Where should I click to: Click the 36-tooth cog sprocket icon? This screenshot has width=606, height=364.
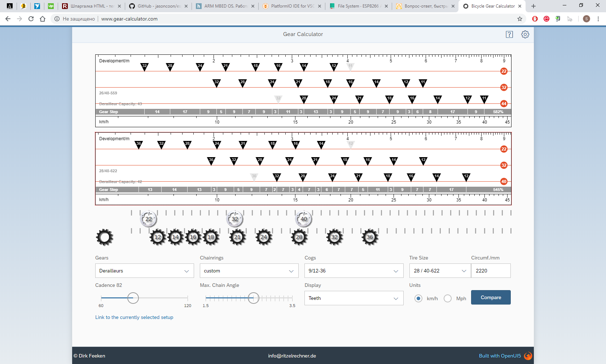(x=370, y=237)
